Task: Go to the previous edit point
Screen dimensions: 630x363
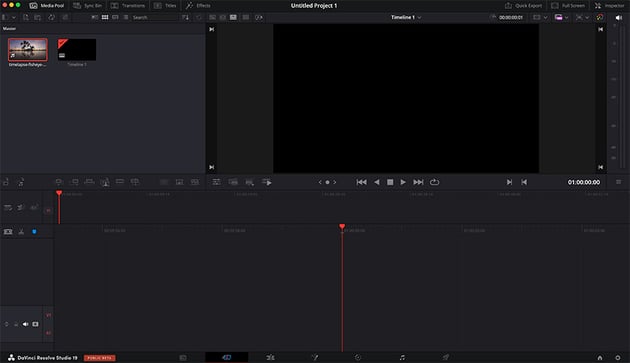Action: tap(524, 182)
